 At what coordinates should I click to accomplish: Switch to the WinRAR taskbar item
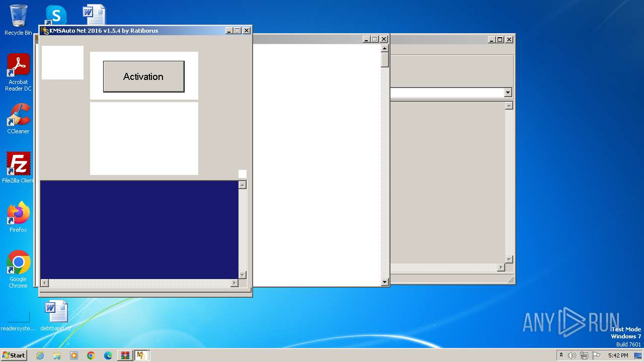(124, 355)
